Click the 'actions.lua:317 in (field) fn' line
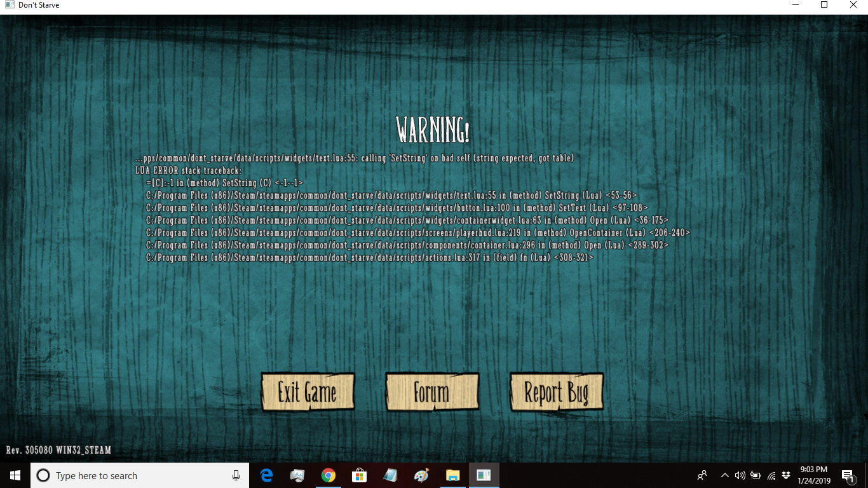This screenshot has width=868, height=488. pyautogui.click(x=370, y=258)
